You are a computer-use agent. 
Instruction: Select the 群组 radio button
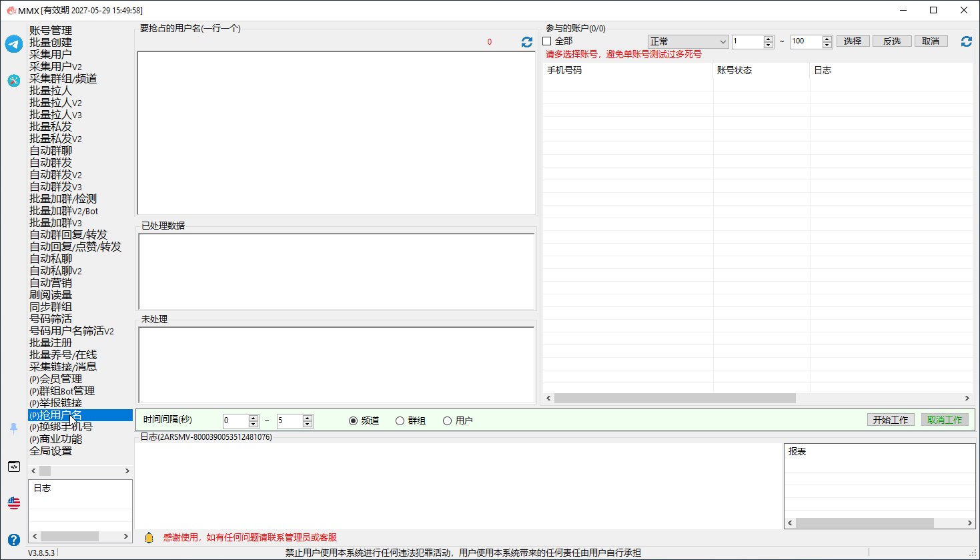[x=400, y=421]
